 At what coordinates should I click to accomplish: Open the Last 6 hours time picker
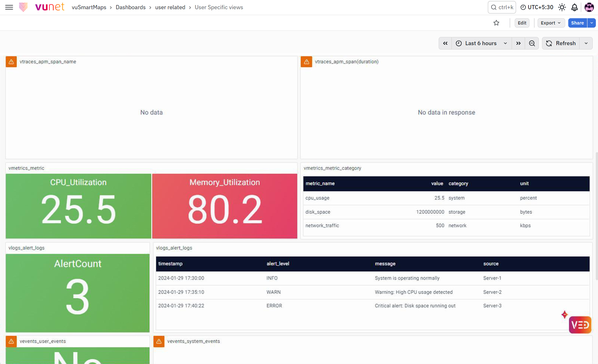coord(482,43)
